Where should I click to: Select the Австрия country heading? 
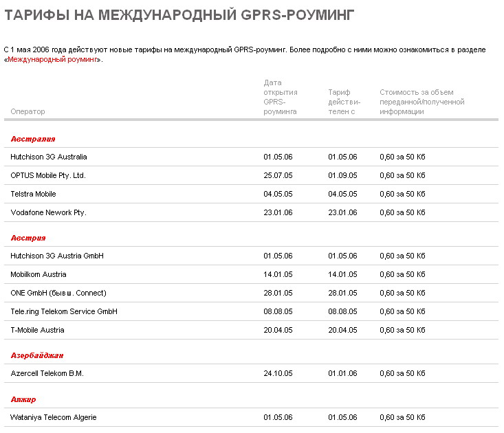(x=28, y=238)
